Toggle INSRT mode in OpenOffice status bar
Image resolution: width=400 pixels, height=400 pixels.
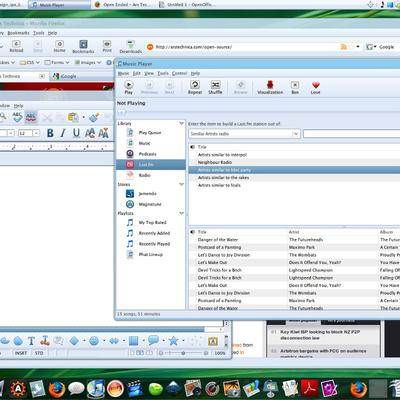click(x=21, y=353)
